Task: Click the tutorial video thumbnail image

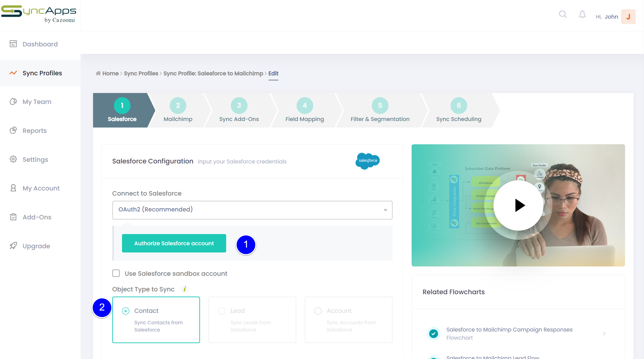Action: [518, 205]
